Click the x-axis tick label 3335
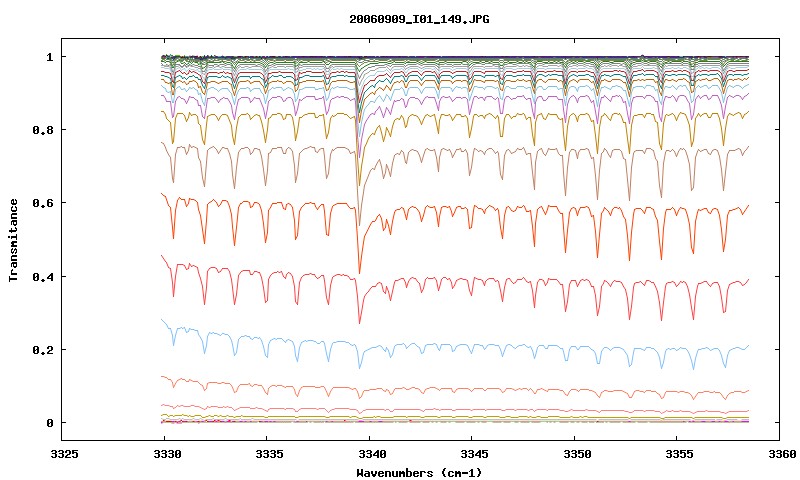 (269, 454)
